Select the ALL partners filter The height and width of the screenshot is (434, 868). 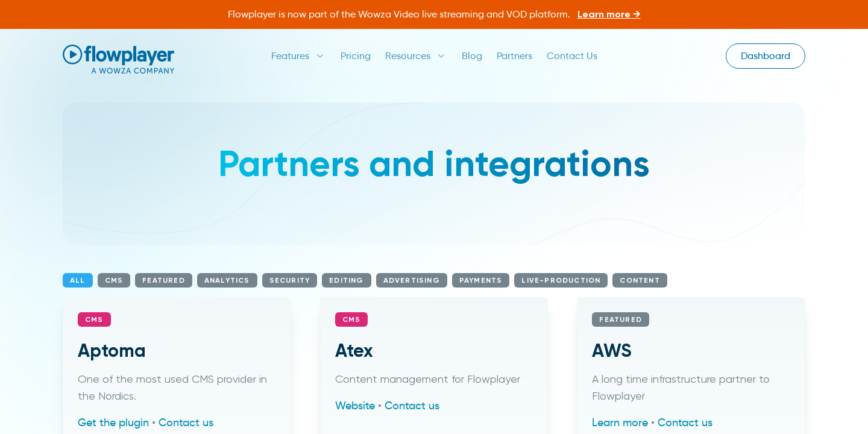[77, 280]
